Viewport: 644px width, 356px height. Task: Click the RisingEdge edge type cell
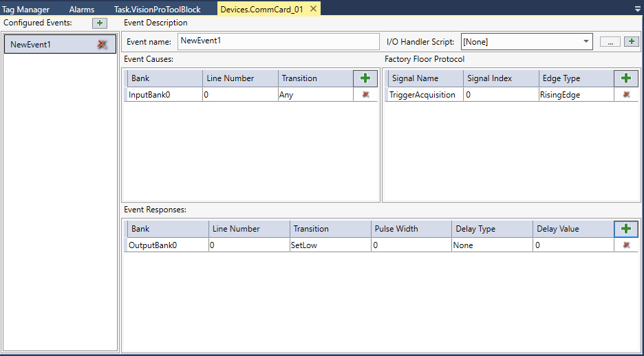[x=575, y=95]
